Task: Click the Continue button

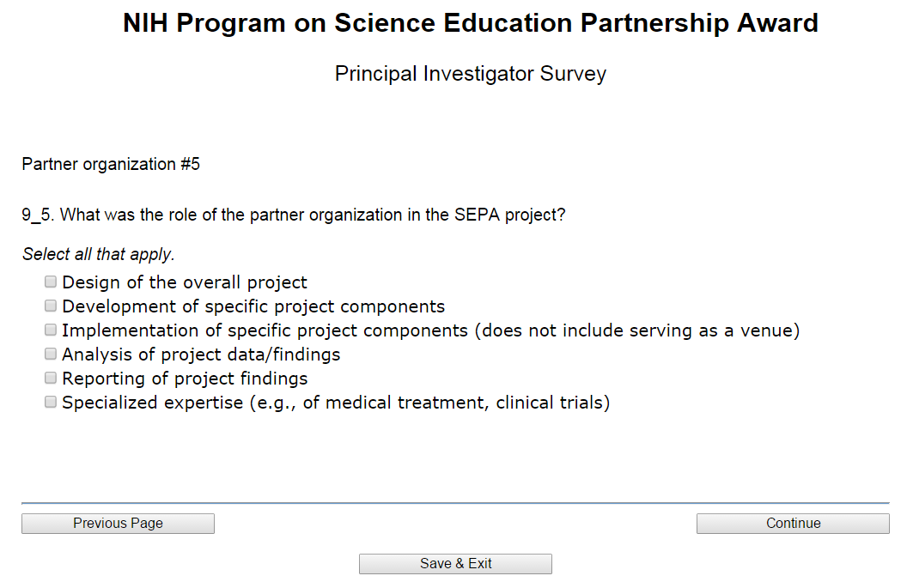Action: [793, 524]
